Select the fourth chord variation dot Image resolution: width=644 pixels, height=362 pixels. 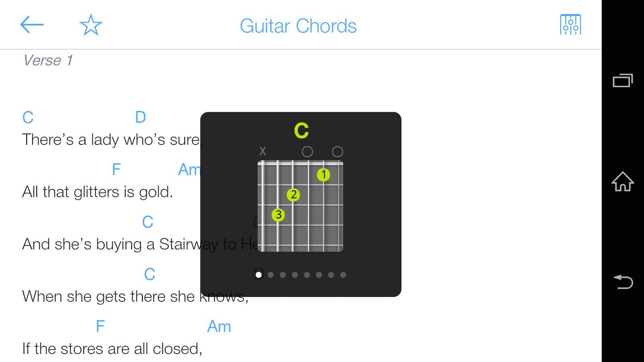point(295,275)
